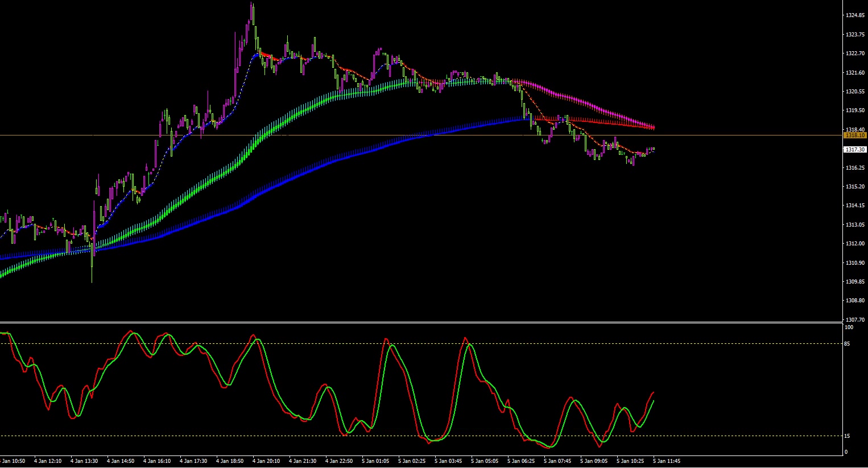Click the 1313.05 price axis label

click(855, 225)
